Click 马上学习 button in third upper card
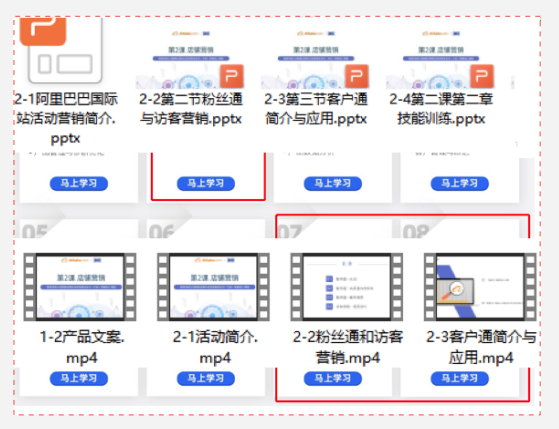This screenshot has height=429, width=559. tap(333, 184)
